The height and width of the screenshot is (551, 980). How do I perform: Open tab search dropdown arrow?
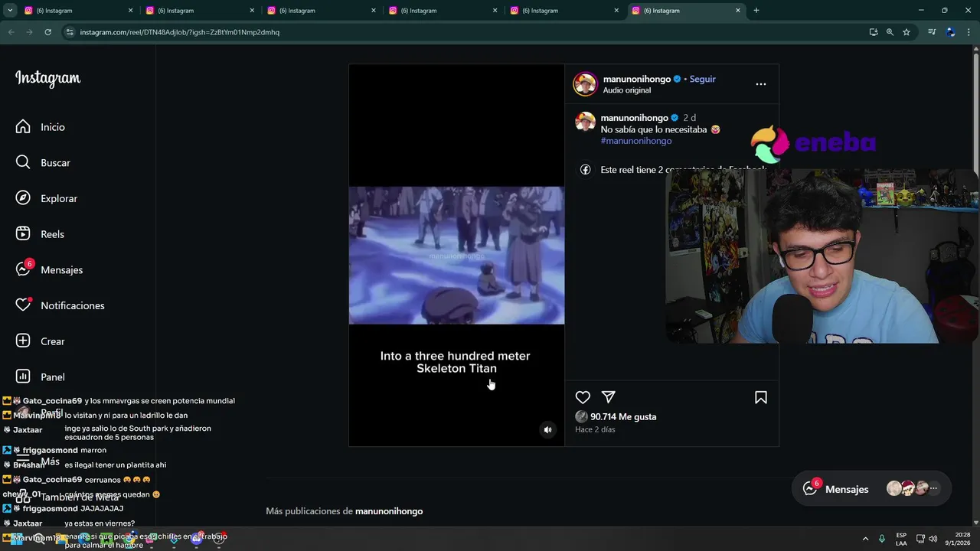(10, 11)
